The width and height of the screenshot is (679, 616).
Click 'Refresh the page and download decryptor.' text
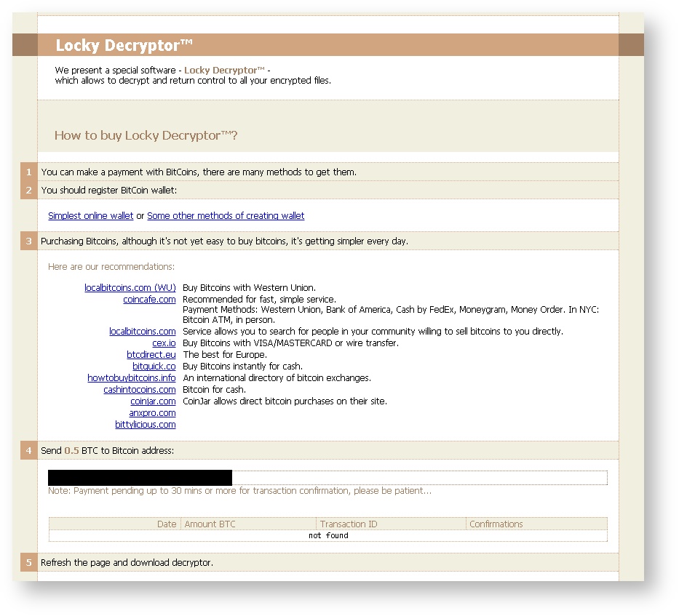(127, 562)
